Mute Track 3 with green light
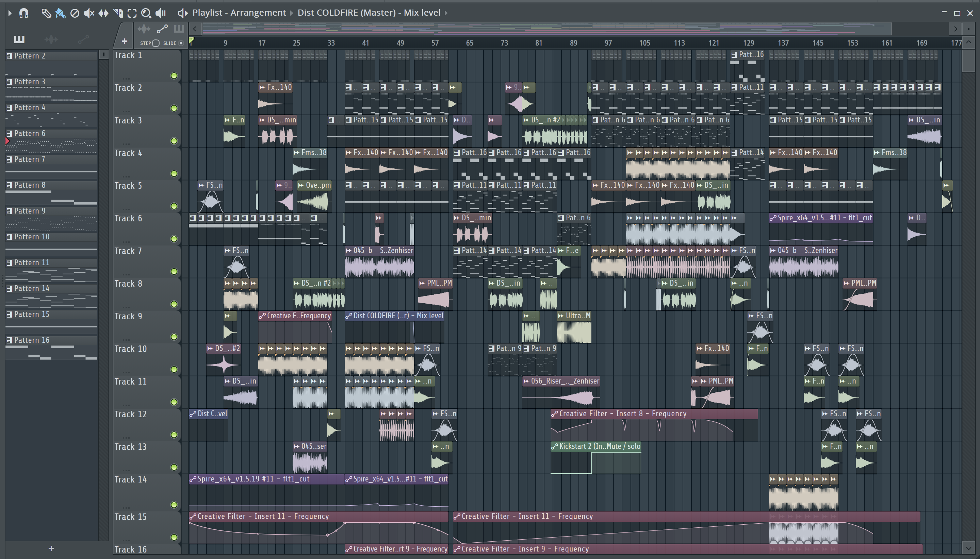This screenshot has width=980, height=559. pos(174,141)
